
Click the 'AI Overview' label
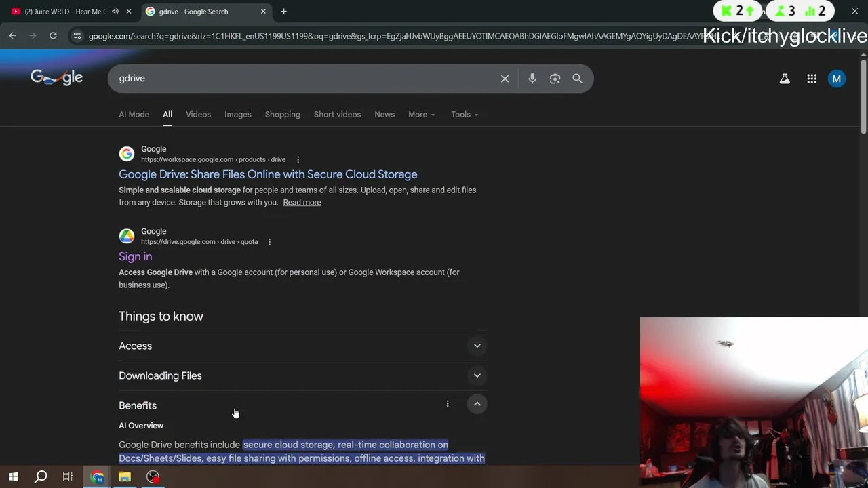point(141,426)
